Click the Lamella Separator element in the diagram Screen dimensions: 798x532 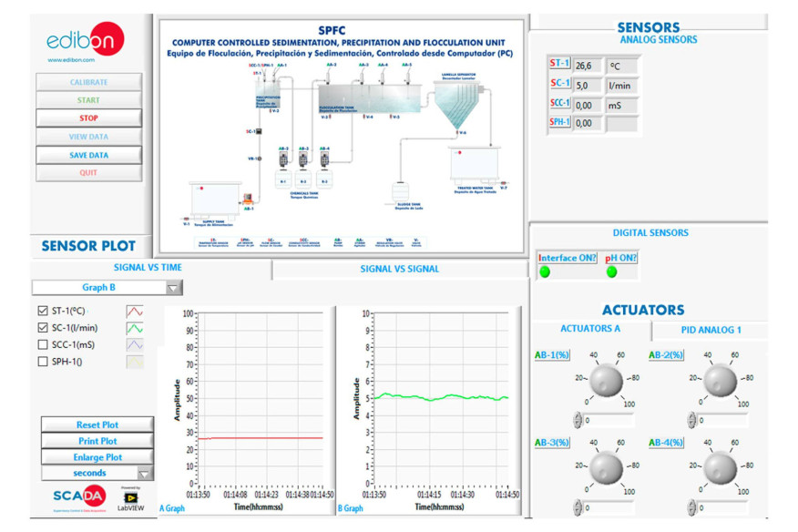457,97
